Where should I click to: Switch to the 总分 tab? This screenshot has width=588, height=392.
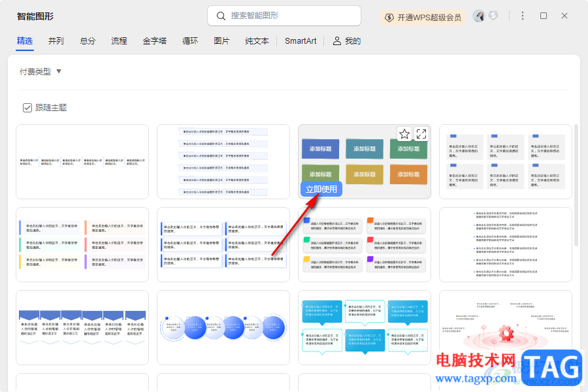(88, 41)
